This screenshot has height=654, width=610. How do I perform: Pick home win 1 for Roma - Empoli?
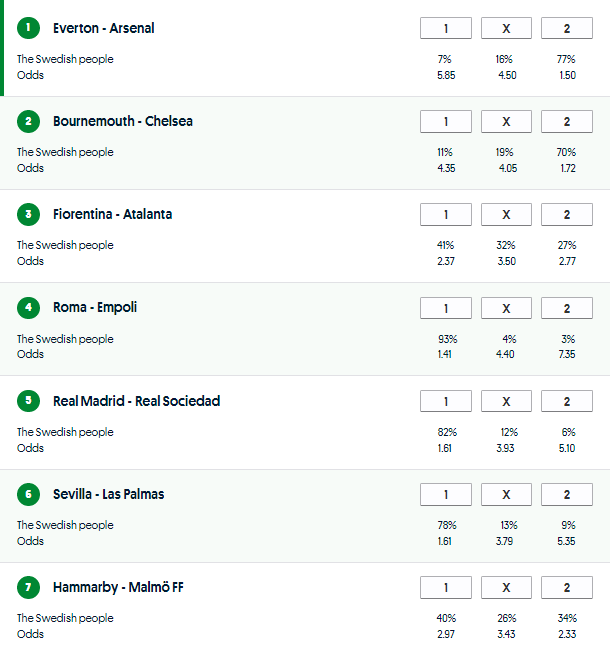[446, 307]
